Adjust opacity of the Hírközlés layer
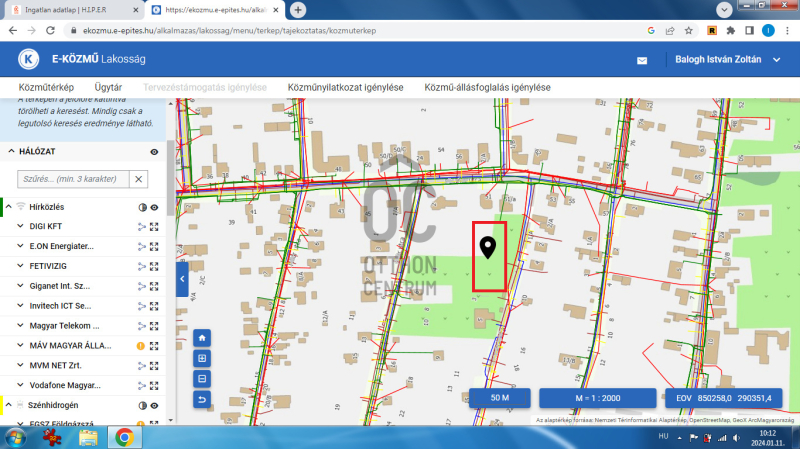This screenshot has width=800, height=449. [141, 206]
